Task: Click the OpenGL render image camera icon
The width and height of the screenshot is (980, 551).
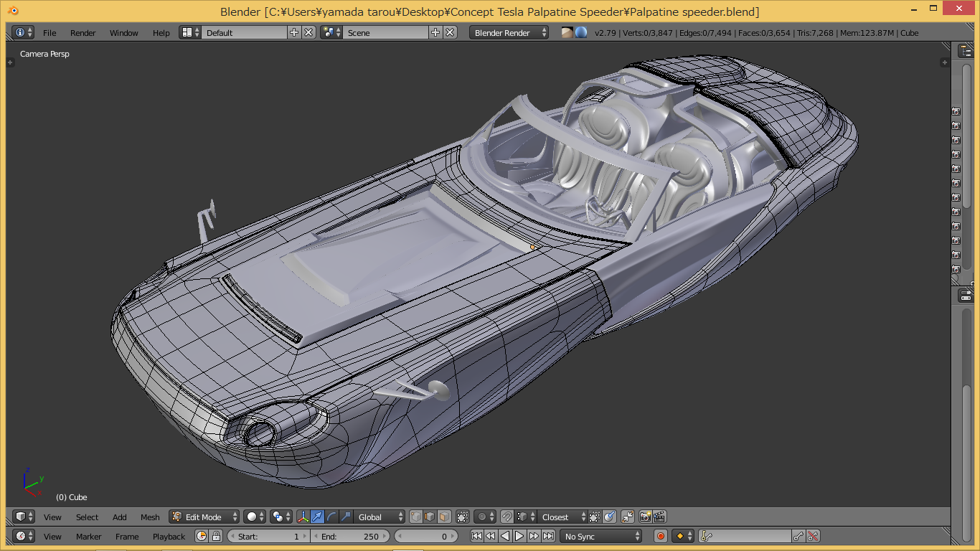Action: pyautogui.click(x=645, y=517)
